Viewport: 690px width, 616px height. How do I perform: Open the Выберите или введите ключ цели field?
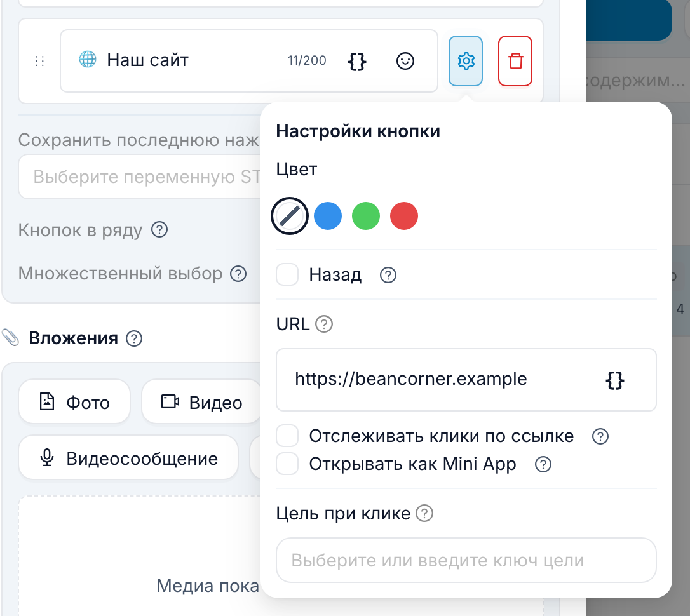[x=466, y=560]
